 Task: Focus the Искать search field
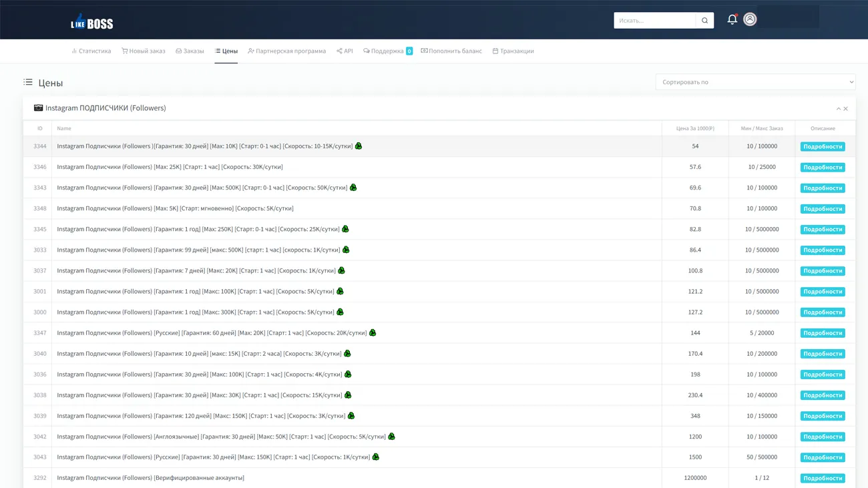click(x=654, y=21)
